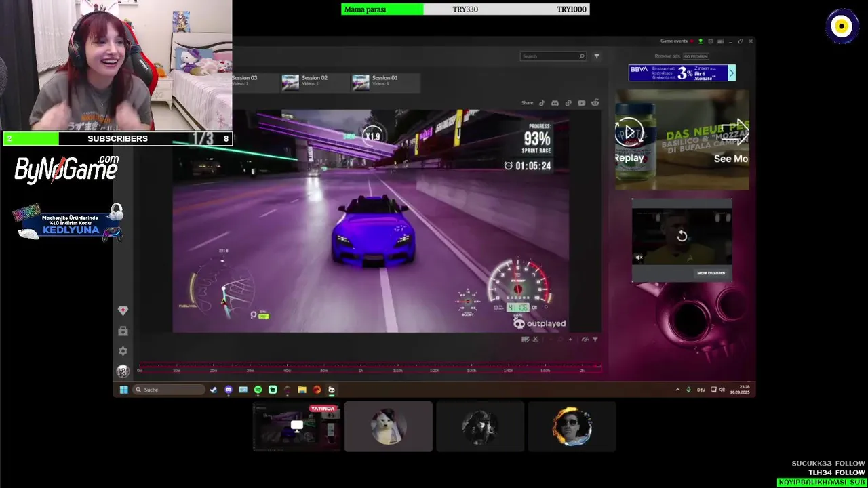Open Outplayed app from the taskbar

[x=332, y=390]
